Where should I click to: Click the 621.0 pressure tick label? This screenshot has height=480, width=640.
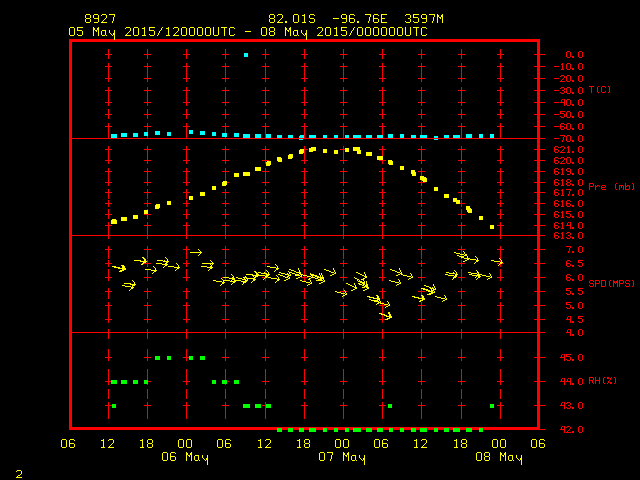[569, 150]
